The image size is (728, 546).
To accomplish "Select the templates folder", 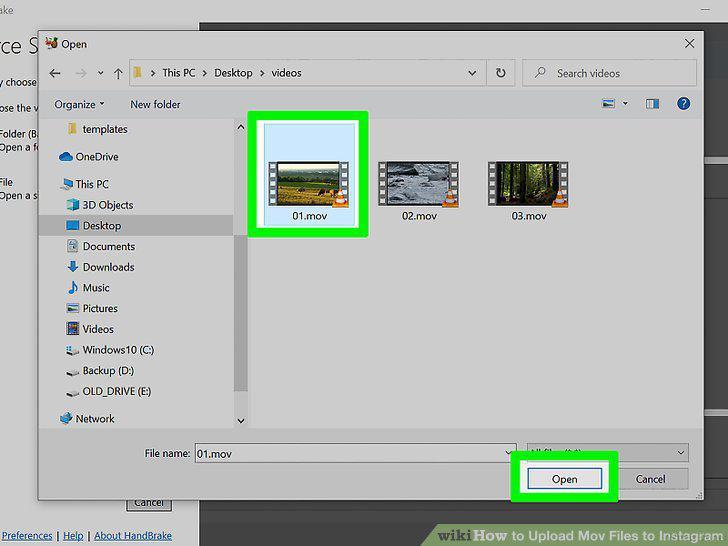I will click(x=98, y=129).
